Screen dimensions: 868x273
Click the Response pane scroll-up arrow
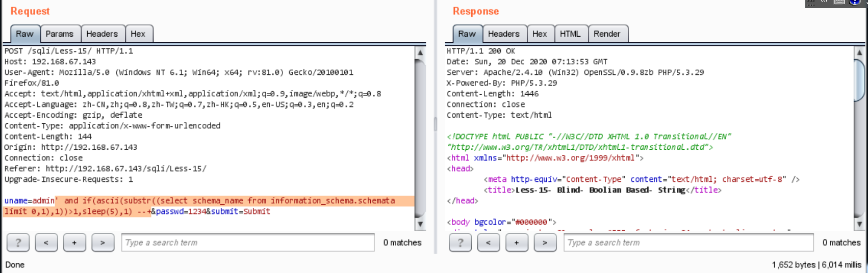coord(859,52)
